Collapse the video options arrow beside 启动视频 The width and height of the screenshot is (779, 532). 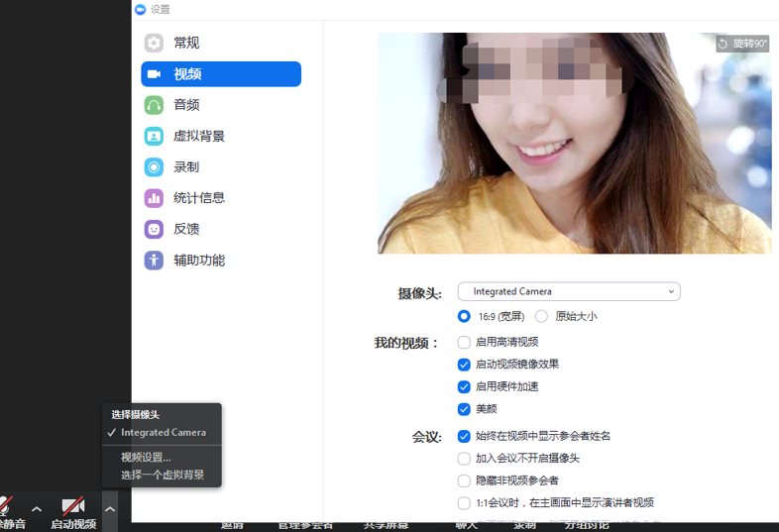pos(110,509)
